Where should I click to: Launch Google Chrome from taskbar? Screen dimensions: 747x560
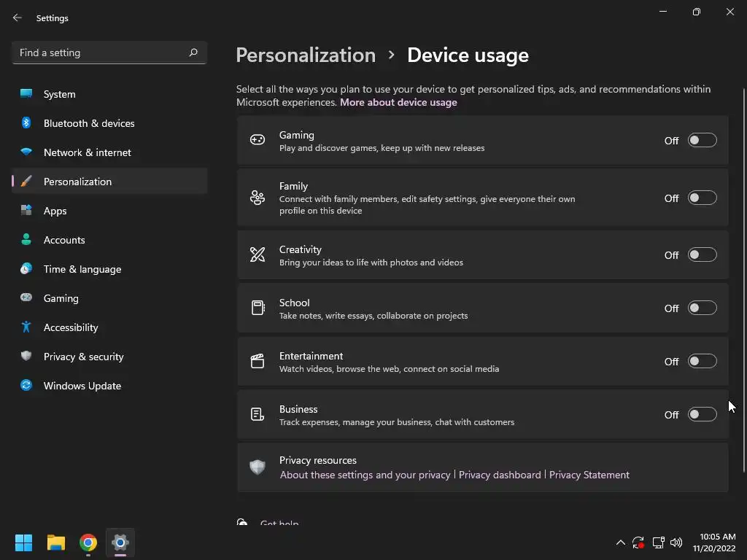coord(88,542)
